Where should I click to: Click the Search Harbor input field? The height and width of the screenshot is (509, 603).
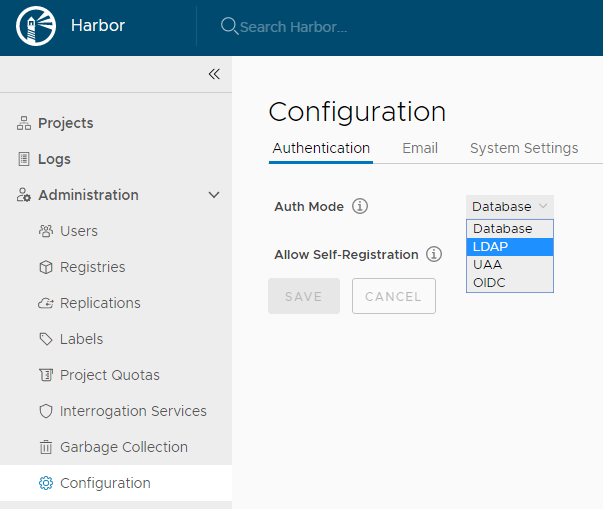(293, 27)
